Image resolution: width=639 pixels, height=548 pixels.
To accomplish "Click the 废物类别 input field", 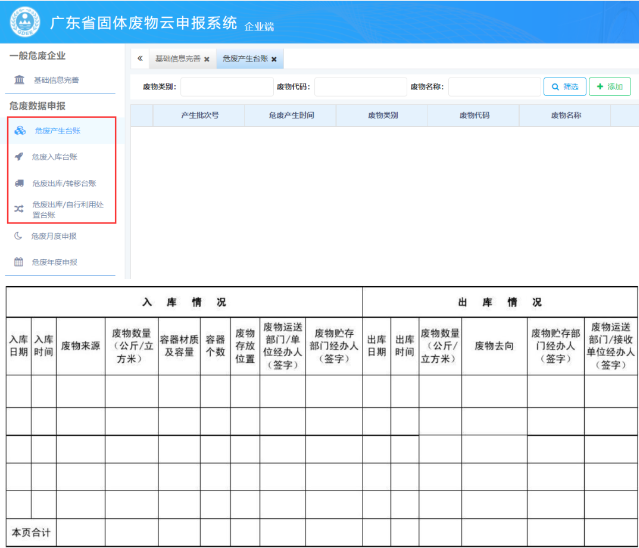I will click(x=225, y=87).
